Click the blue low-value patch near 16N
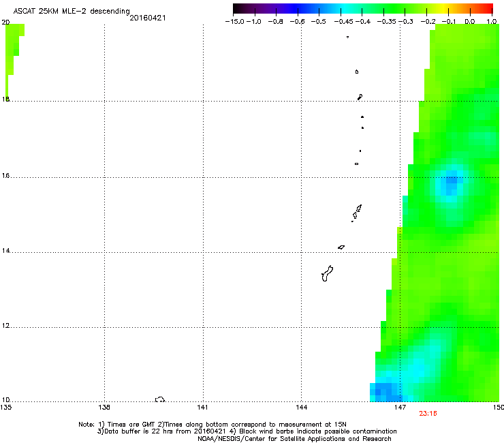The image size is (504, 443). click(x=451, y=184)
